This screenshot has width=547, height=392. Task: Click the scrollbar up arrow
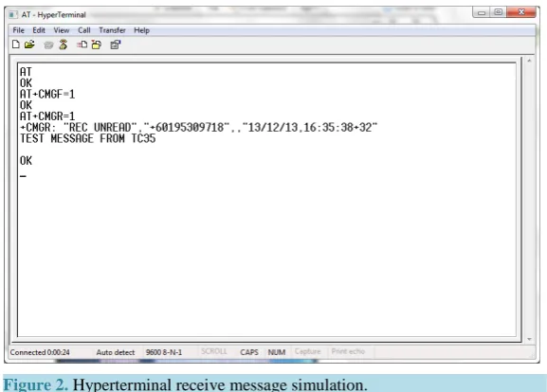coord(529,61)
